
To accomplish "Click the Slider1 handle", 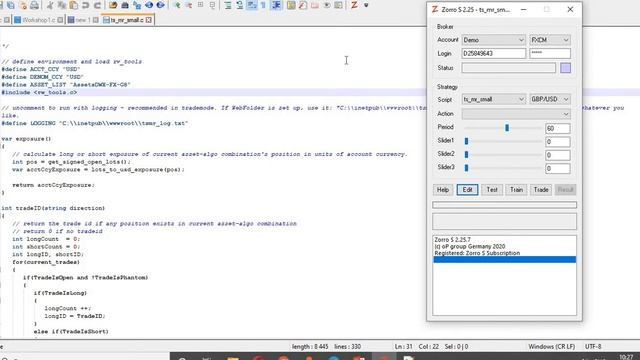I will (467, 141).
